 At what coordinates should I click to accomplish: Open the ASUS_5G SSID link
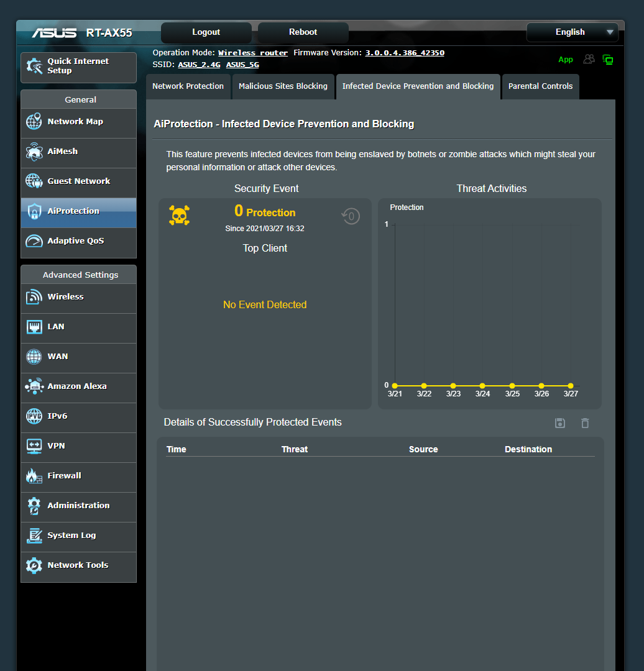[x=242, y=65]
